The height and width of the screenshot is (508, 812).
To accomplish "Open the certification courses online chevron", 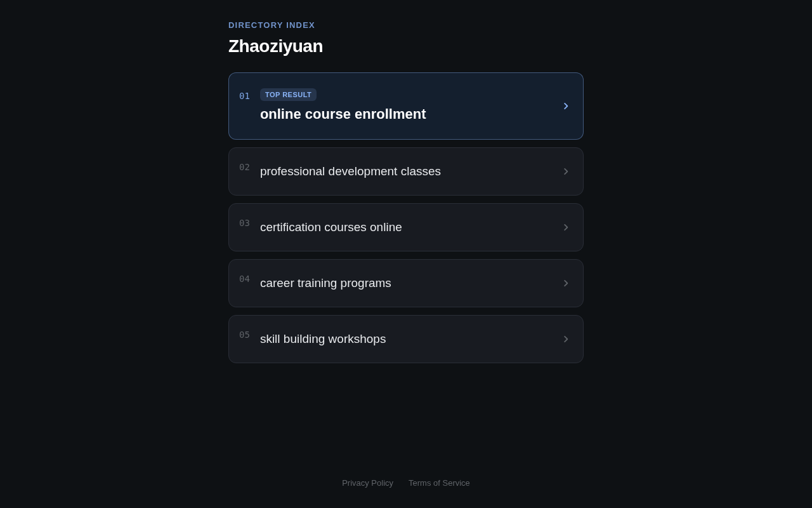I will [x=566, y=227].
